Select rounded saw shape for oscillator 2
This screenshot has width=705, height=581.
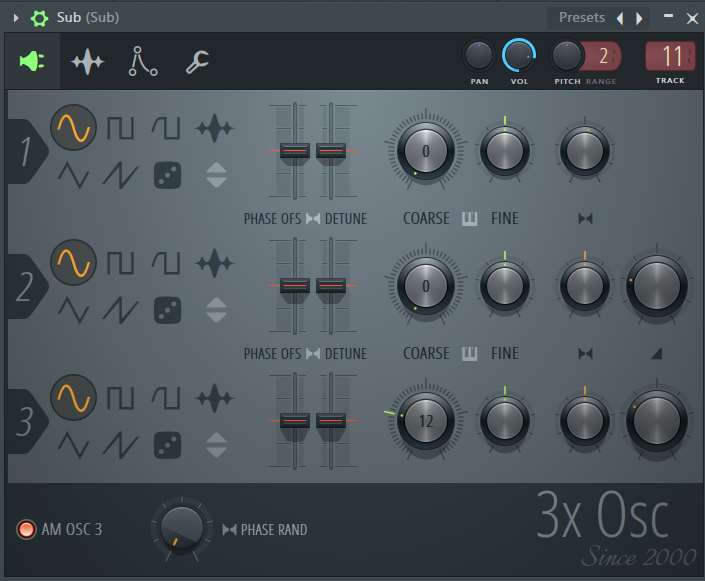pos(166,263)
